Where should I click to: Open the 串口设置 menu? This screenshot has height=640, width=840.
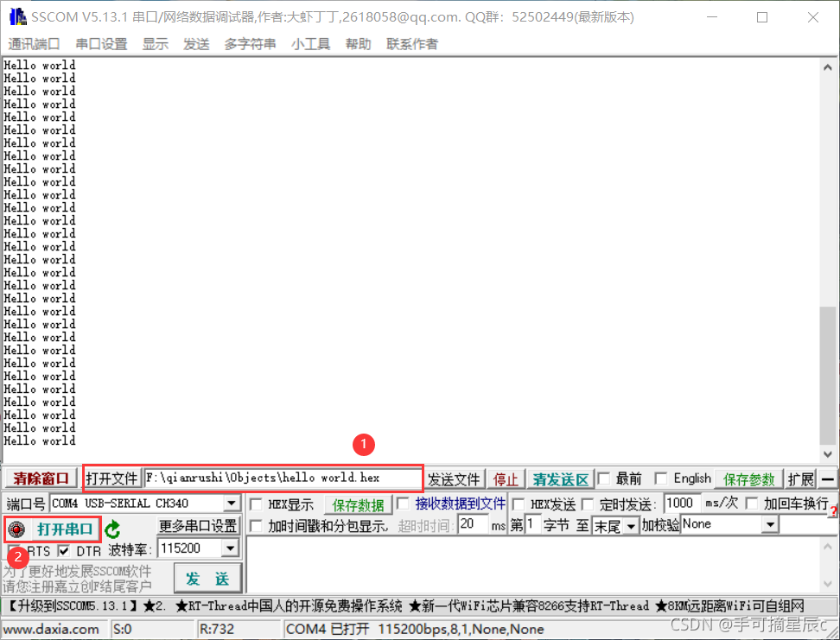(x=101, y=44)
